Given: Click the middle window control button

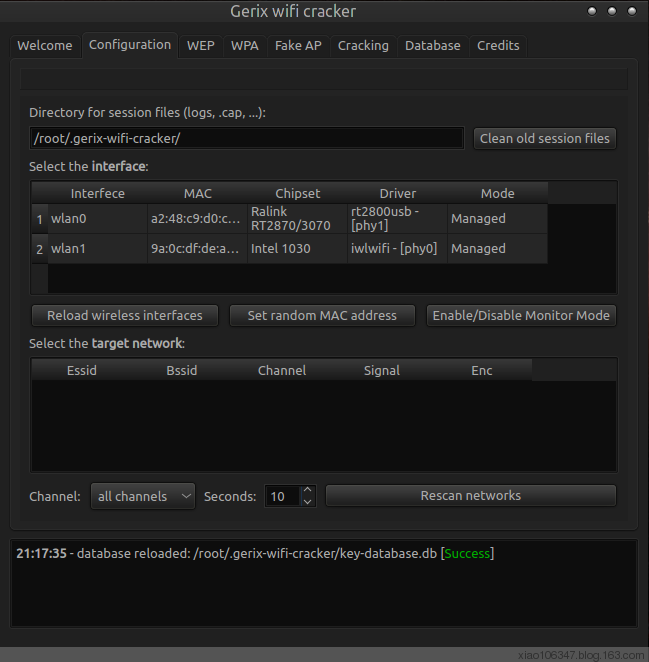Looking at the screenshot, I should point(612,11).
